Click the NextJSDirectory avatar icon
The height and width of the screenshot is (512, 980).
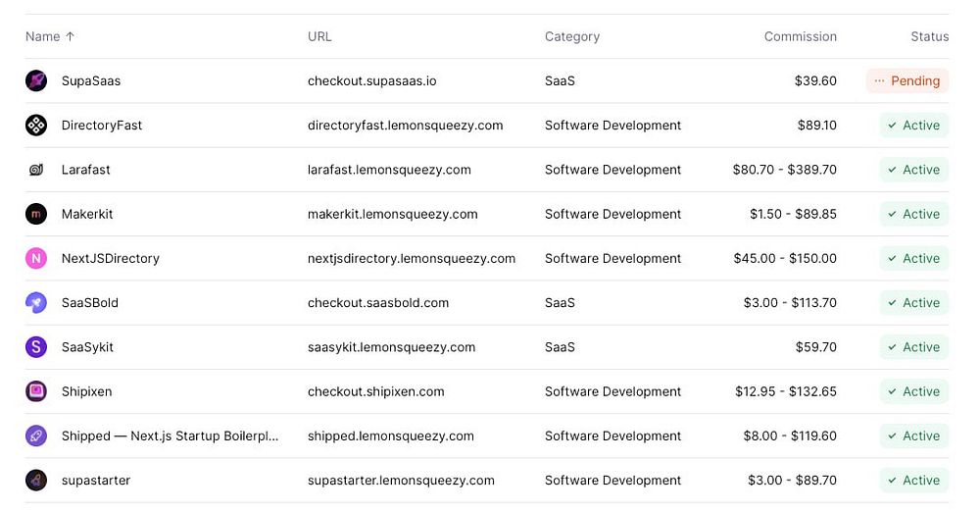[36, 258]
